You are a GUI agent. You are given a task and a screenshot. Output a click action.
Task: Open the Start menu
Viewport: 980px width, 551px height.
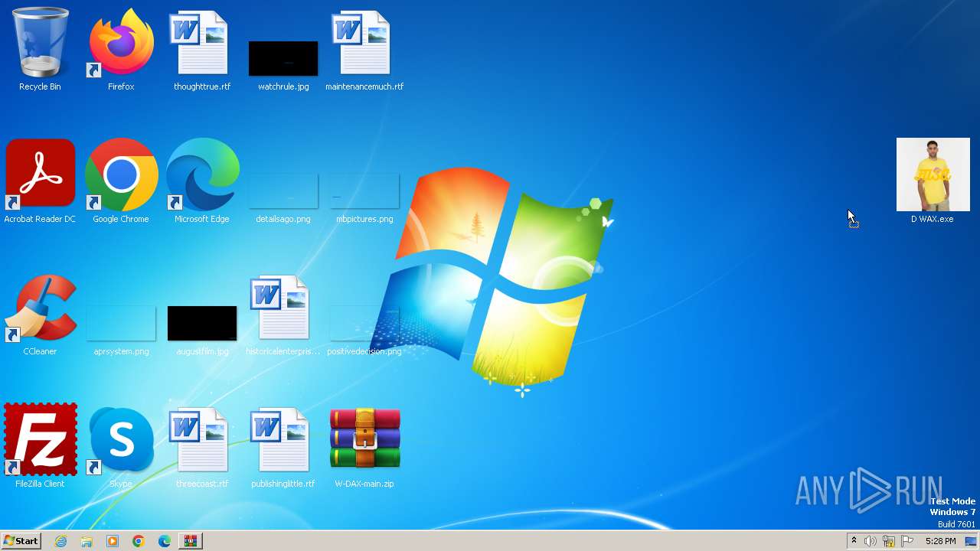[21, 541]
